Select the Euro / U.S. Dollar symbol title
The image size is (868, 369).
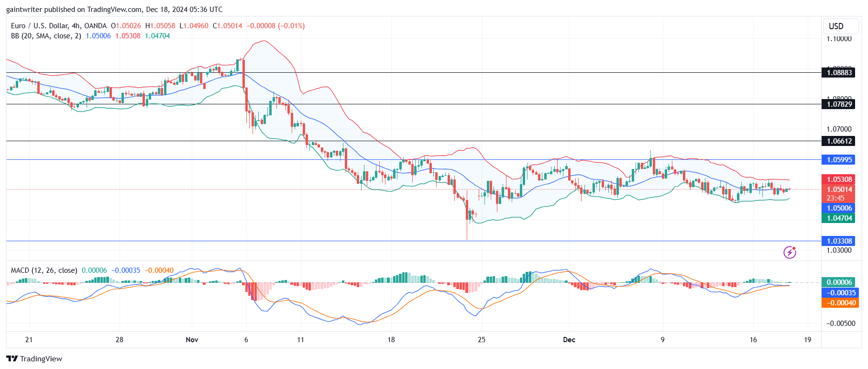(58, 26)
